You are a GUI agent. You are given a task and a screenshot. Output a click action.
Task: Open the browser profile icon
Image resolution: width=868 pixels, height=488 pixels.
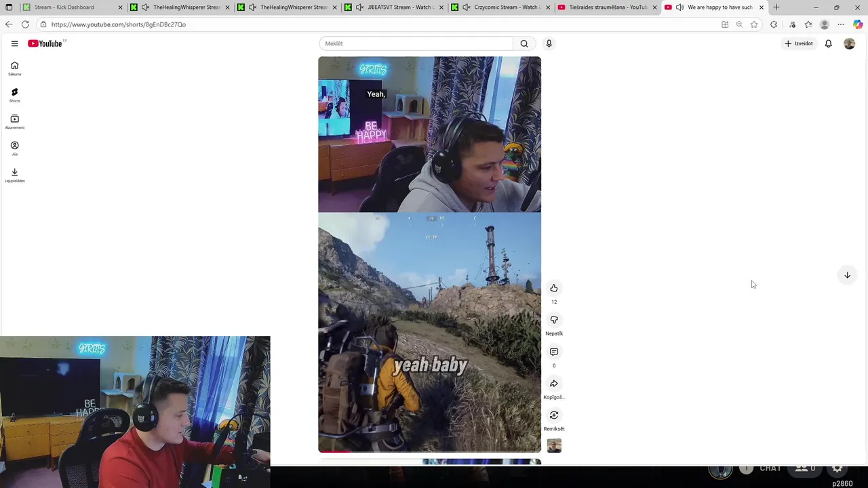[825, 24]
